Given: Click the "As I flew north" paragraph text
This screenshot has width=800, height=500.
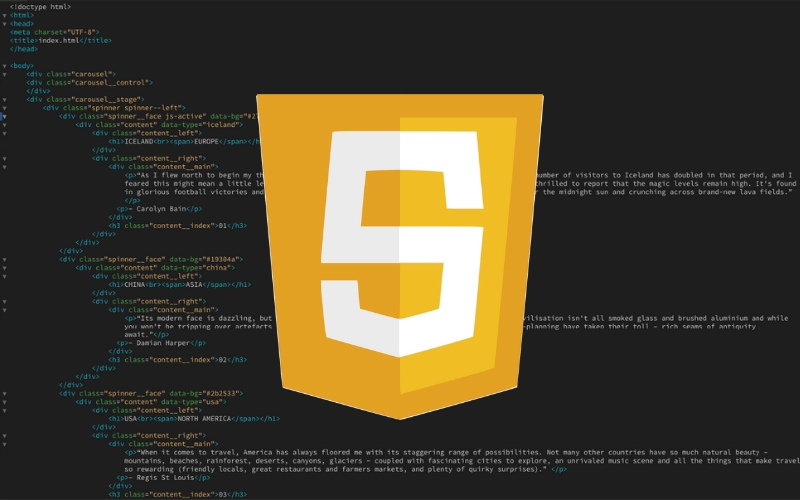Looking at the screenshot, I should point(195,175).
